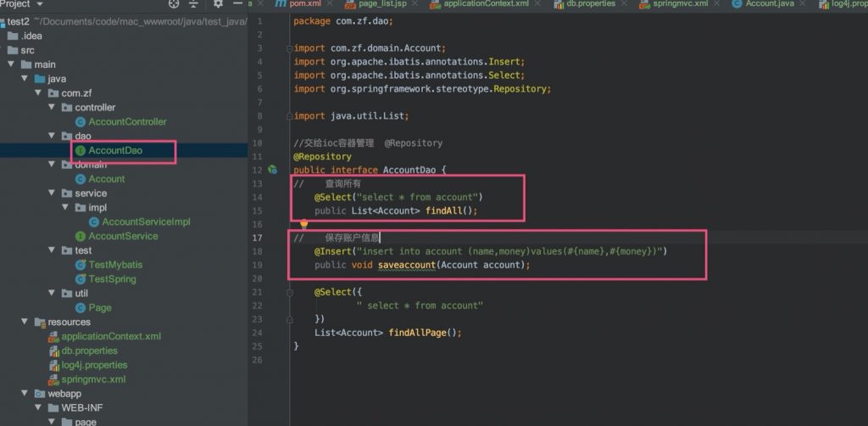Close the db.properties tab
The height and width of the screenshot is (426, 868).
[625, 4]
